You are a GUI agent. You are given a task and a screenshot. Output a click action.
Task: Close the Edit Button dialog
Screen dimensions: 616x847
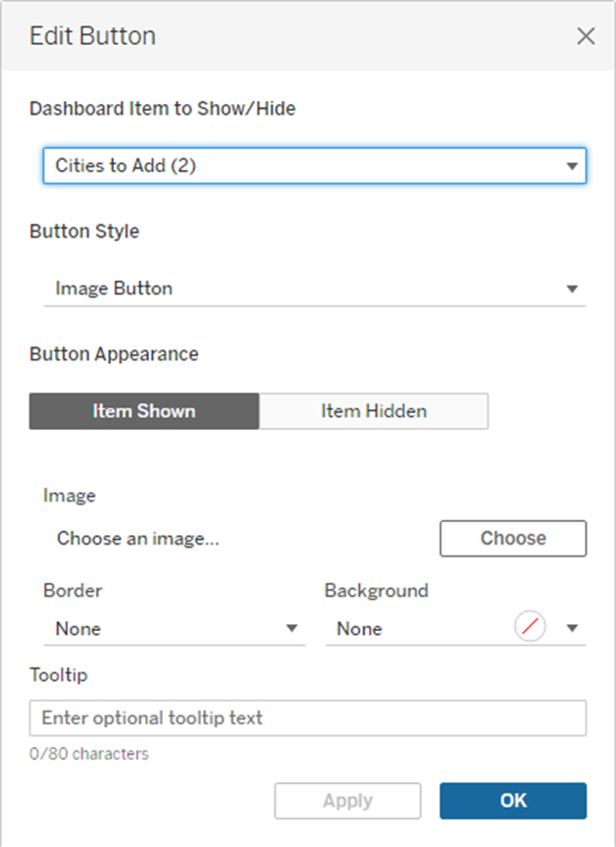coord(586,37)
